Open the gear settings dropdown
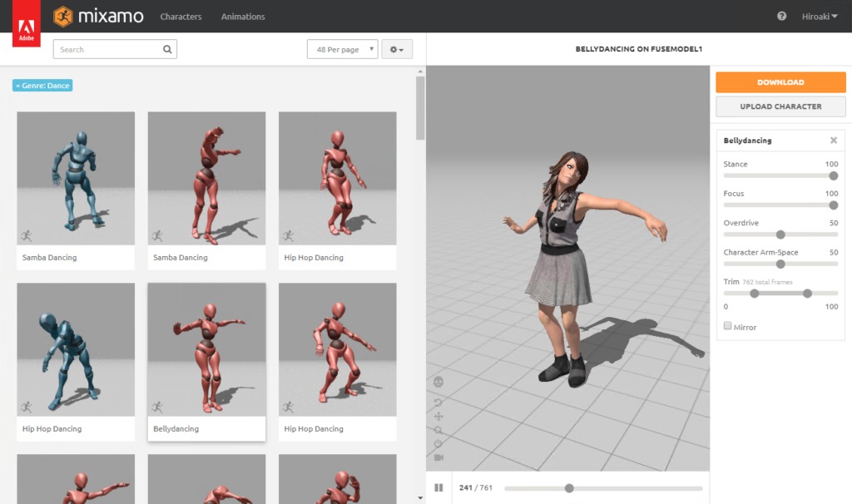The height and width of the screenshot is (504, 852). click(x=397, y=49)
